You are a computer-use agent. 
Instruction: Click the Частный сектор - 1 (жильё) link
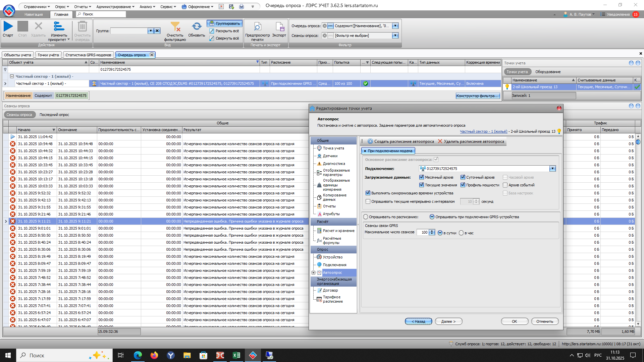[483, 131]
